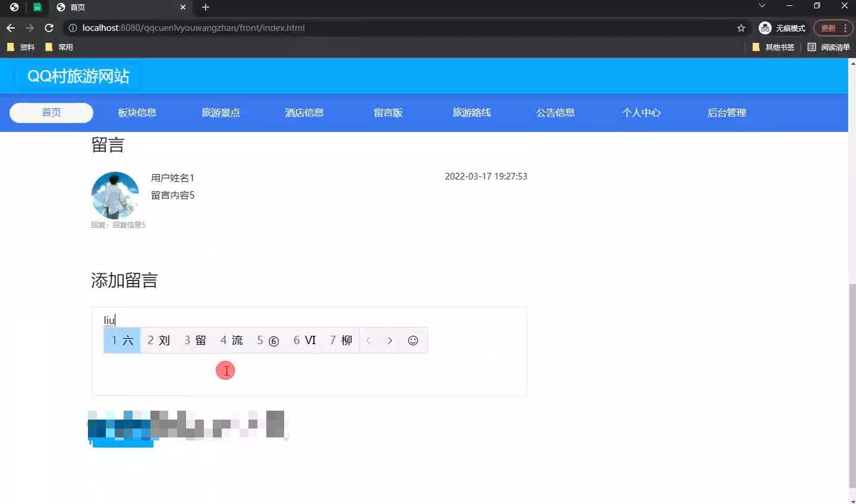Open the 资料 bookmark folder
Image resolution: width=856 pixels, height=504 pixels.
[21, 47]
